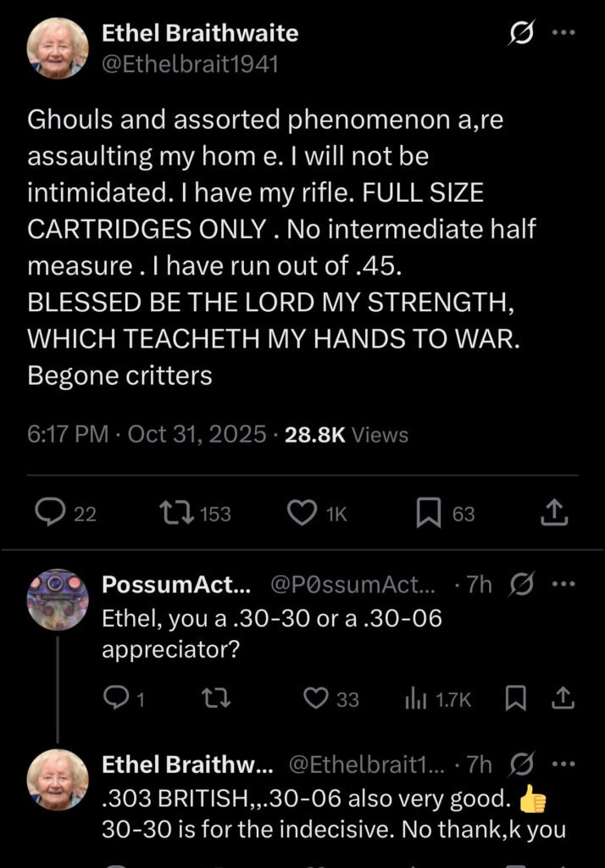This screenshot has height=868, width=605.
Task: Share the main post via share icon
Action: pos(552,513)
